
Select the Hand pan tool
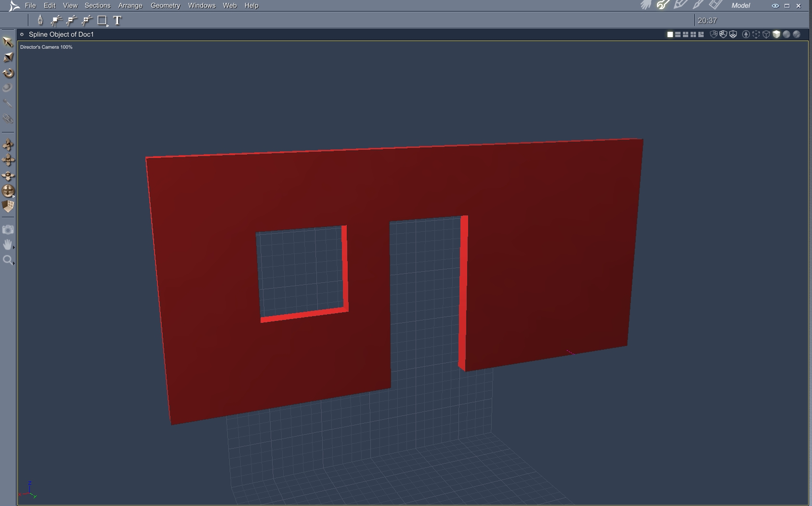[8, 245]
